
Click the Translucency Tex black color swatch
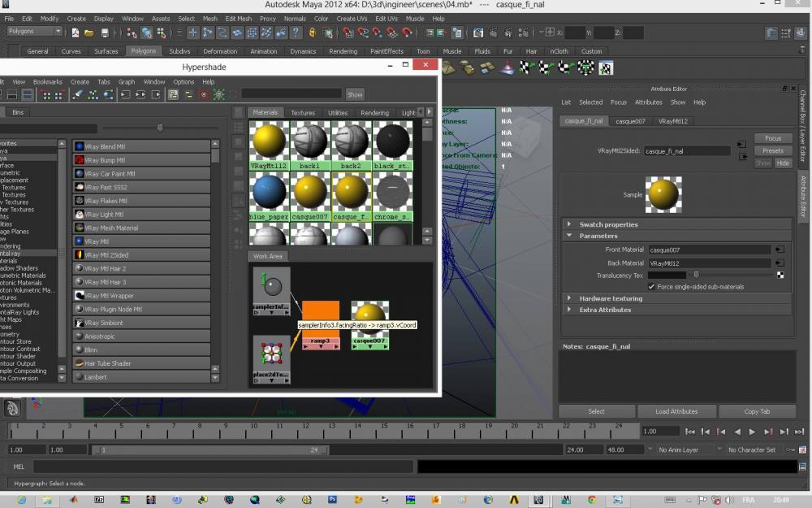tap(667, 276)
